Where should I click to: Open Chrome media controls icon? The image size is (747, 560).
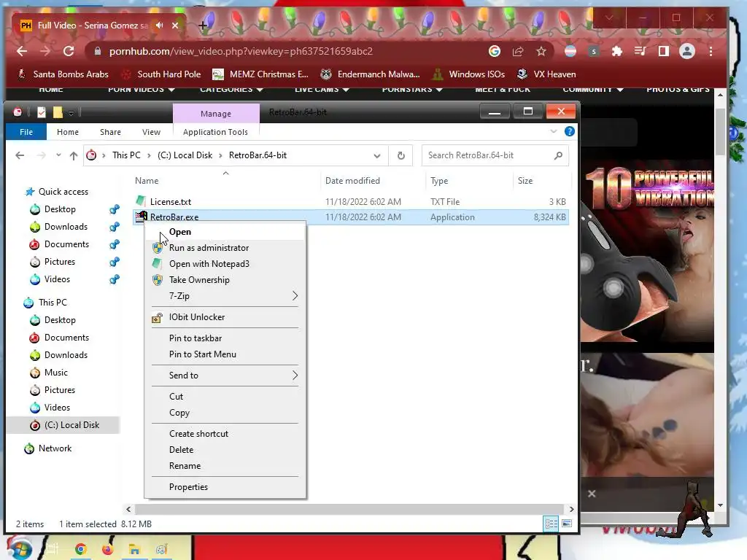click(640, 51)
